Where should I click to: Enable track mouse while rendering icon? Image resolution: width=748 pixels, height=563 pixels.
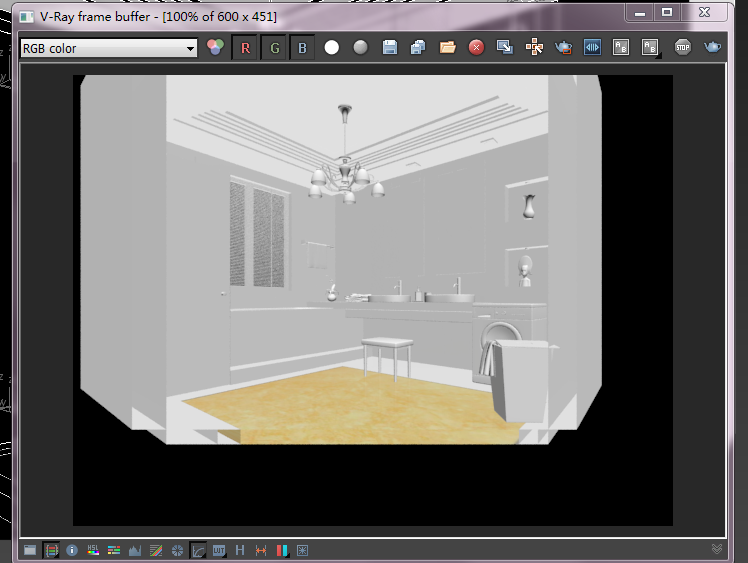pos(534,47)
